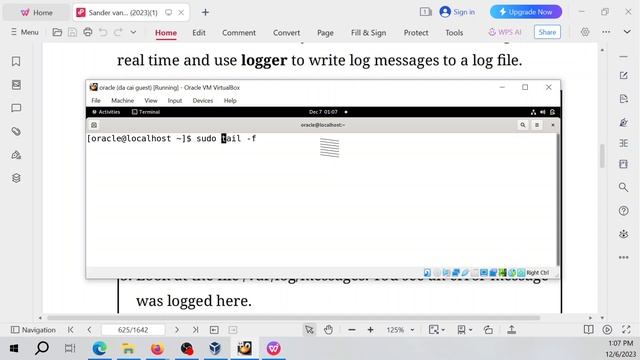Select the Comment ribbon tab
The image size is (640, 360).
point(239,33)
